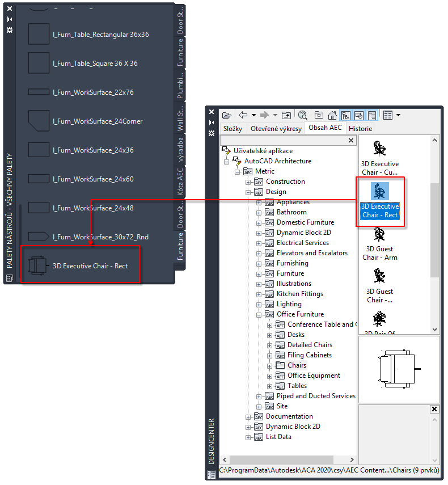Go back with the left arrow
Image resolution: width=448 pixels, height=485 pixels.
[243, 115]
